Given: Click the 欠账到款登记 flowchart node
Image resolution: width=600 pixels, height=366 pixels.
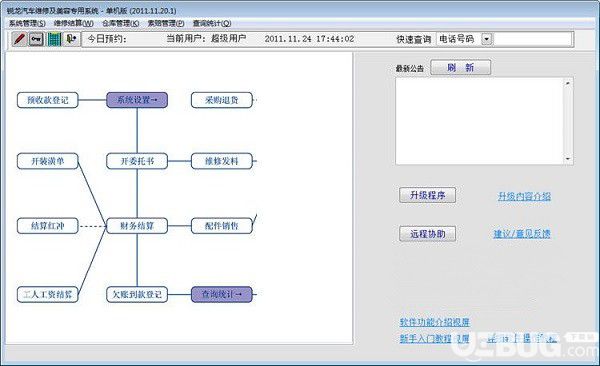Looking at the screenshot, I should (x=137, y=294).
